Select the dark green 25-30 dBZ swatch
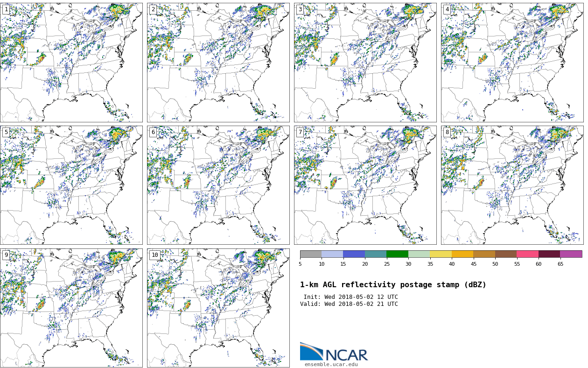Screen dimensions: 588x368 pyautogui.click(x=397, y=254)
